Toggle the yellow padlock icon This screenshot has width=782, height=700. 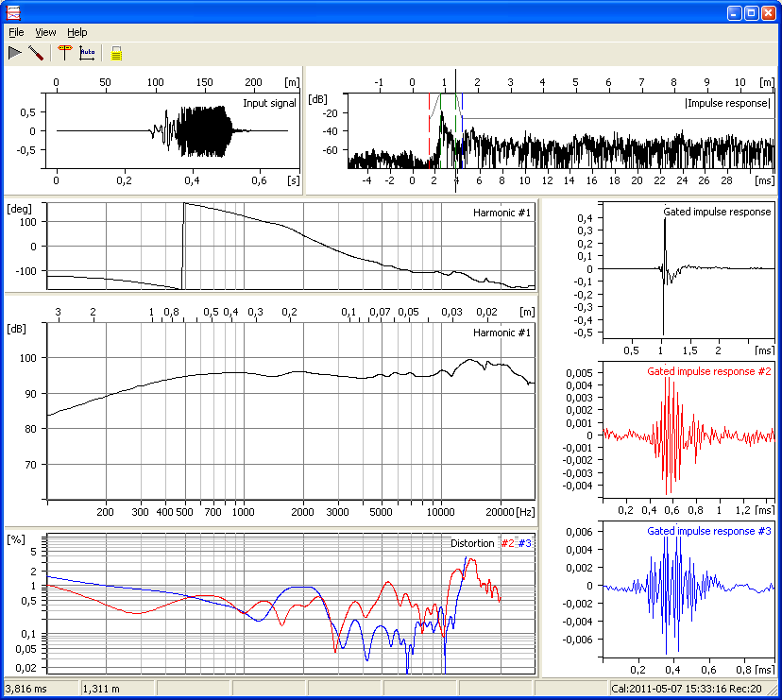tap(116, 53)
